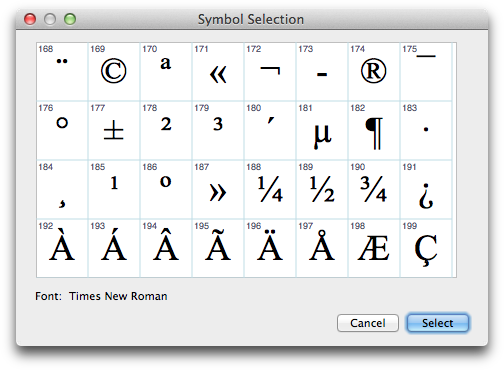Select the degree sign symbol 176
Viewport: 504px width, 370px height.
coord(62,131)
